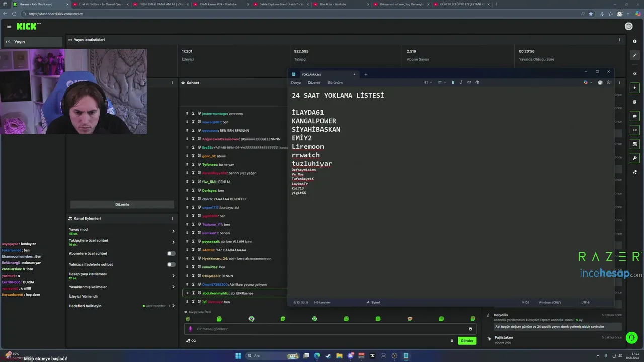Open İzleyici Yönlendir option
644x362 pixels.
(x=84, y=296)
